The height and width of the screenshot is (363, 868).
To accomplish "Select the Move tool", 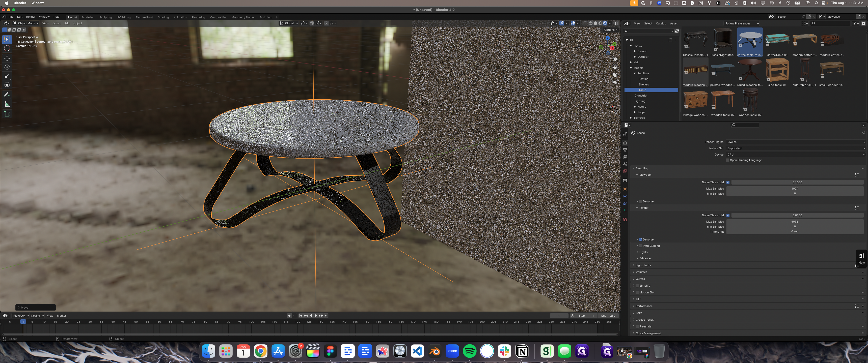I will click(7, 58).
